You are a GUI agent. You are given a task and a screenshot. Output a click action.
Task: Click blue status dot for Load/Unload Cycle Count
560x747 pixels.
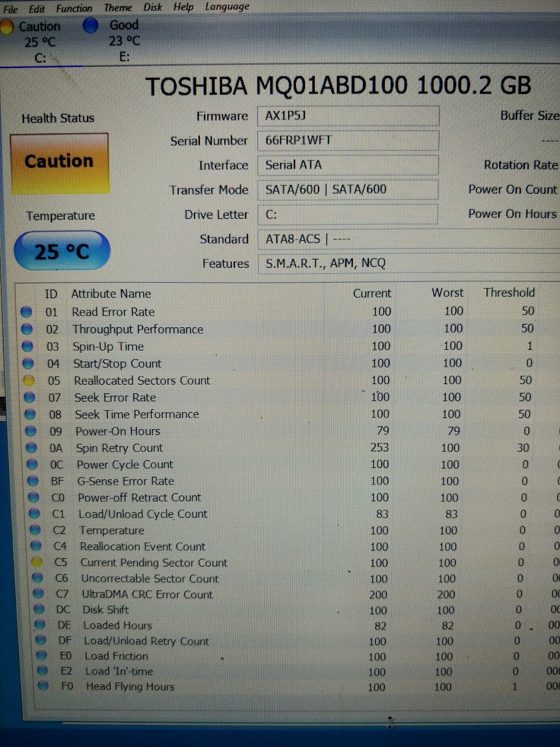34,514
